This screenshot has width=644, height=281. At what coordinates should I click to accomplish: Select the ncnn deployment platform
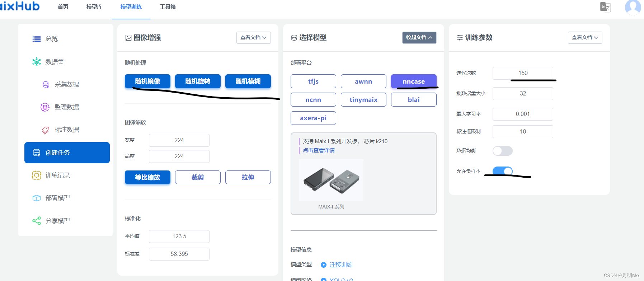pyautogui.click(x=313, y=100)
